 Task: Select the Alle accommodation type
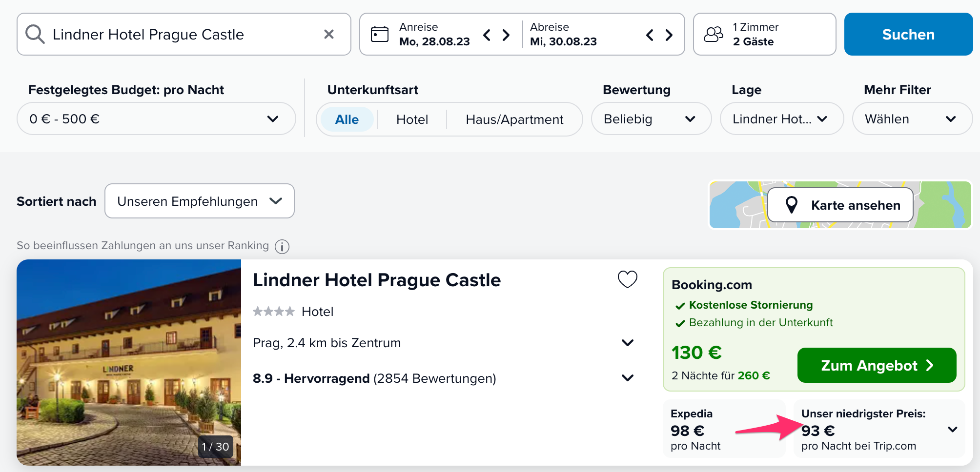347,119
